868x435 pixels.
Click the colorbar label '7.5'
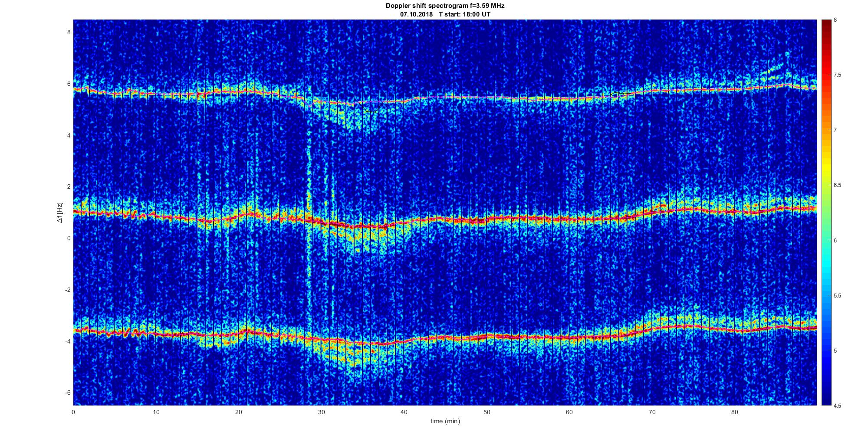(x=838, y=75)
